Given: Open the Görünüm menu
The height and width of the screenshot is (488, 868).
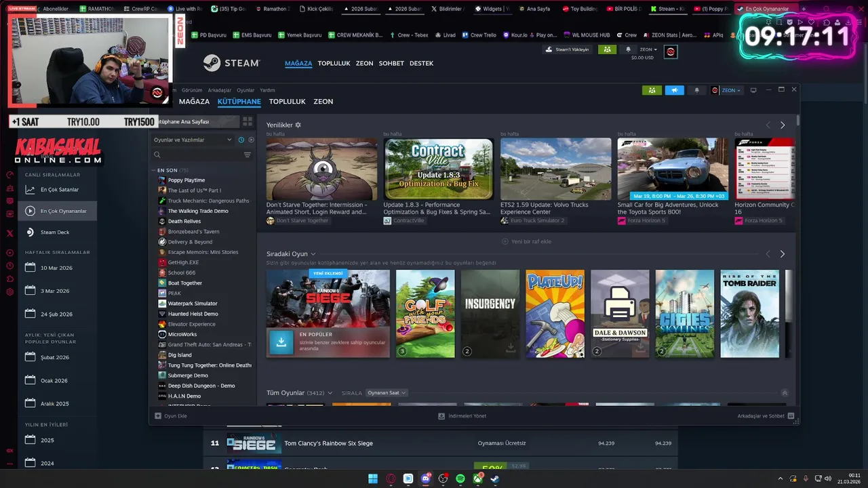Looking at the screenshot, I should [x=192, y=90].
